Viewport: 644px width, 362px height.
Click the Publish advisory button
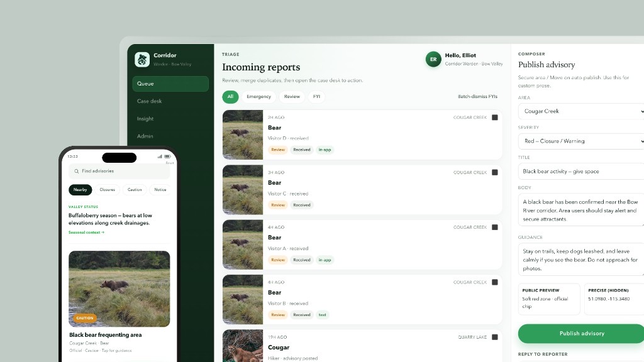pos(581,334)
